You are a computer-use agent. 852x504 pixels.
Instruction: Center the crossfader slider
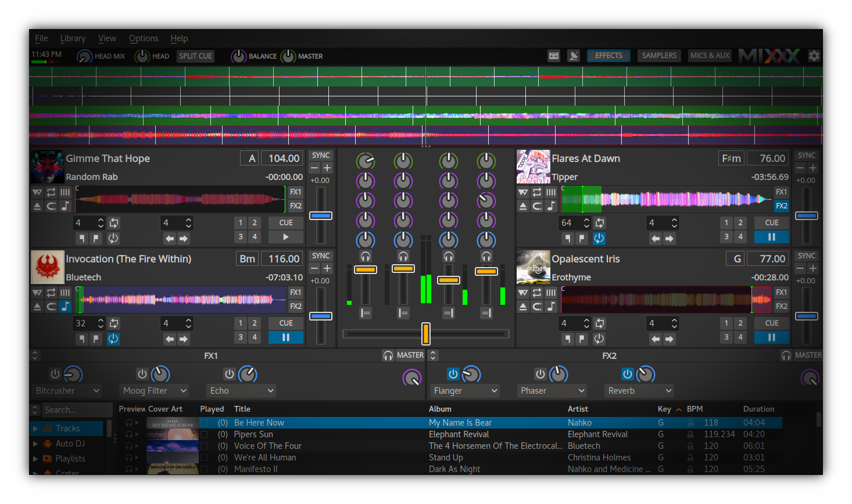pyautogui.click(x=426, y=333)
